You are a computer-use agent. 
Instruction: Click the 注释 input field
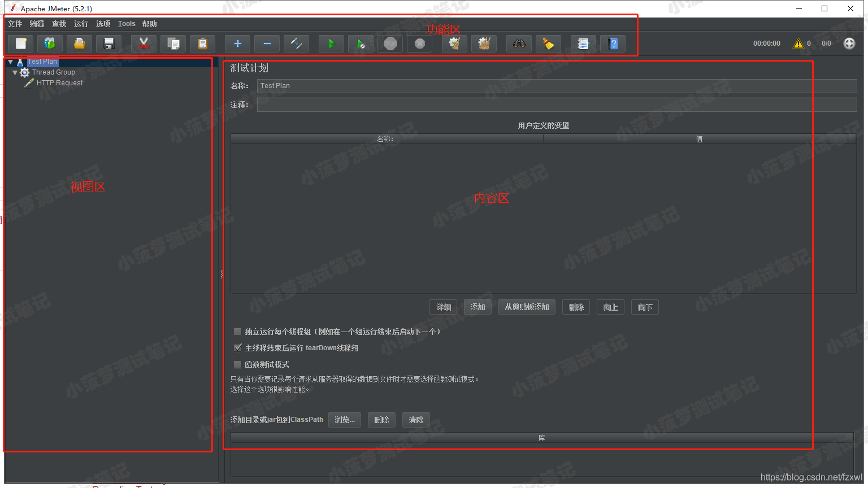point(557,104)
